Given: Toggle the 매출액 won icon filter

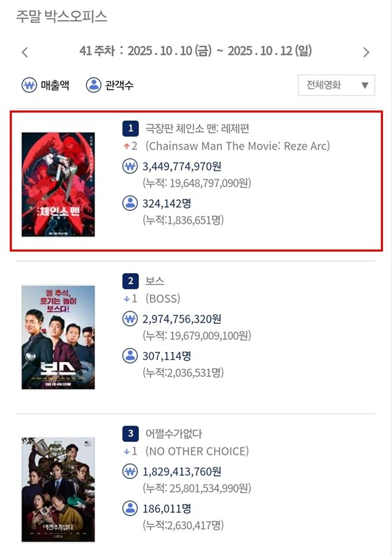Looking at the screenshot, I should pyautogui.click(x=29, y=85).
